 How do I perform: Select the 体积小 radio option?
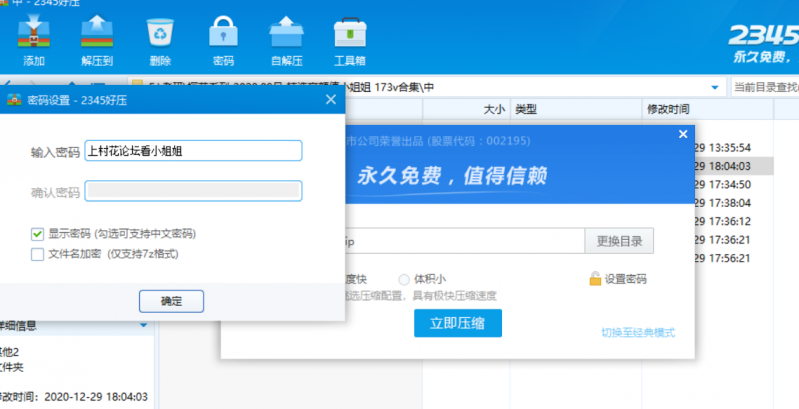tap(404, 279)
